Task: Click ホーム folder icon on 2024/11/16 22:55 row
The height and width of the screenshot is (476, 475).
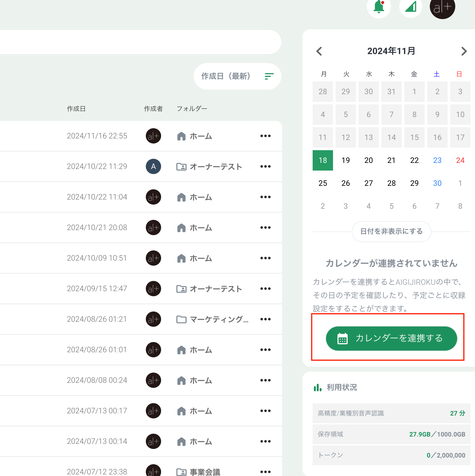Action: tap(181, 136)
